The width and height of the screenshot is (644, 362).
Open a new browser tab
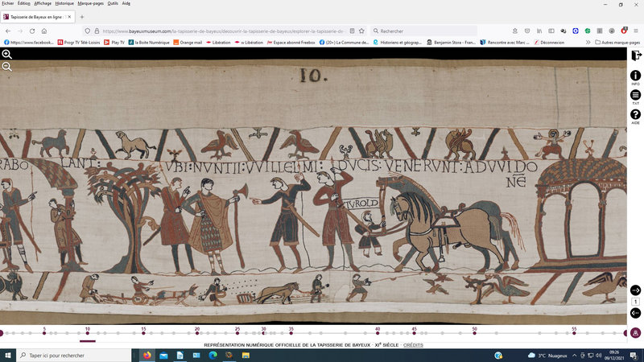pos(82,17)
